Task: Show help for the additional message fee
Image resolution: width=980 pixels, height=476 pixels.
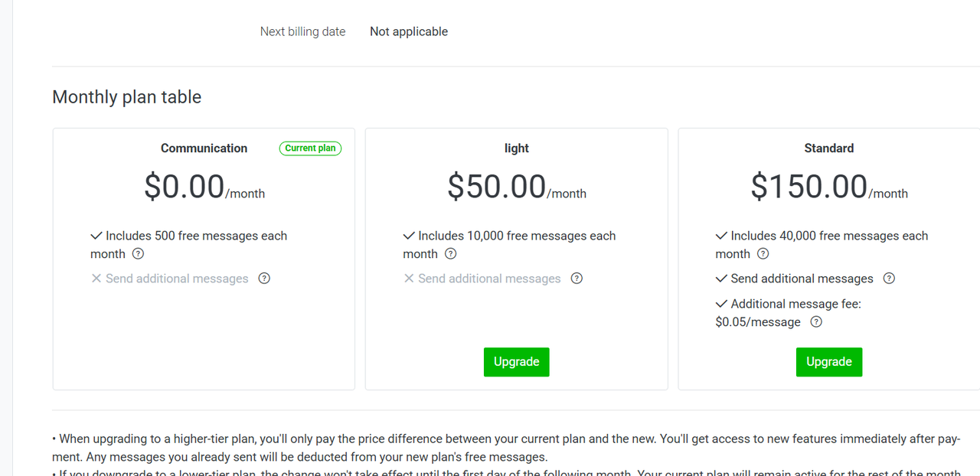Action: pos(816,322)
